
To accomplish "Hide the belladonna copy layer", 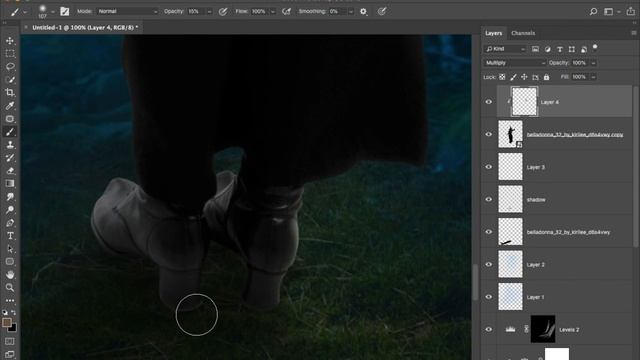I will click(489, 134).
